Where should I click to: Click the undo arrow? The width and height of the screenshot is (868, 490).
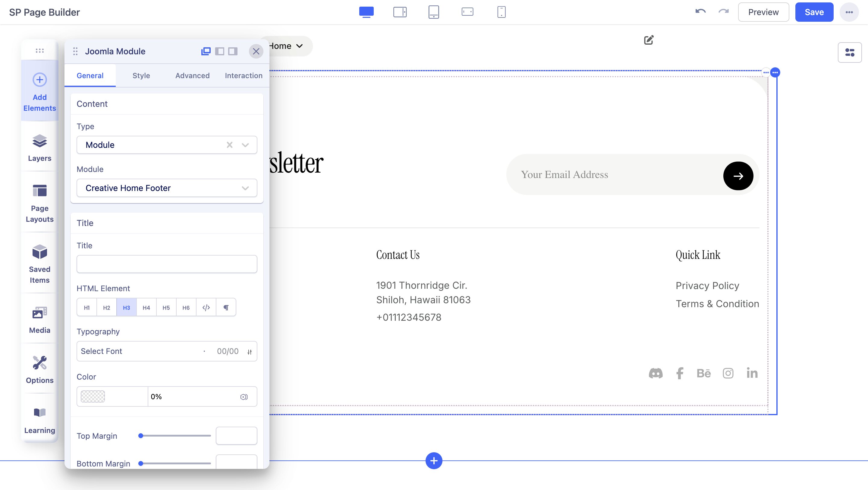coord(700,12)
